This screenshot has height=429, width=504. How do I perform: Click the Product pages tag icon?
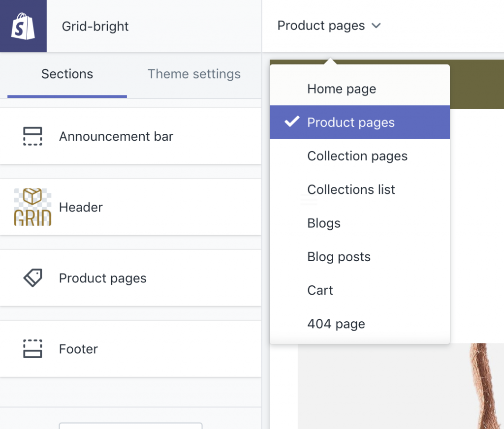(32, 277)
